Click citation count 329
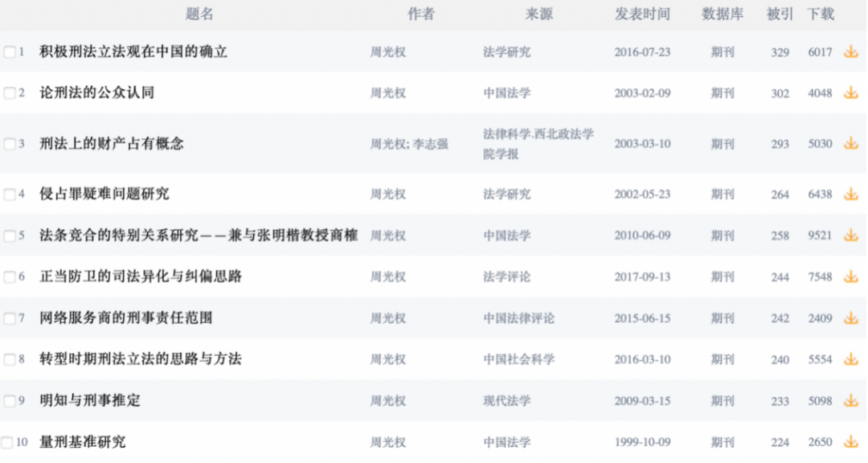Screen dimensions: 868x463 780,52
